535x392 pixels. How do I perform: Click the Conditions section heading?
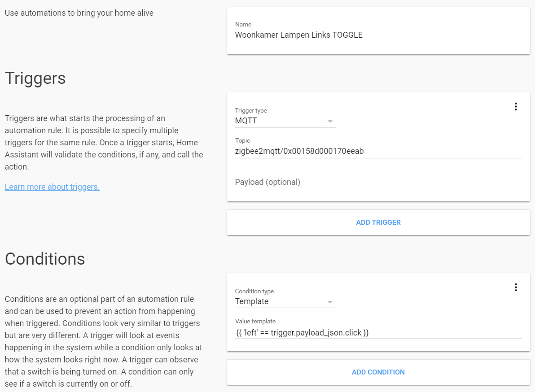pos(45,259)
